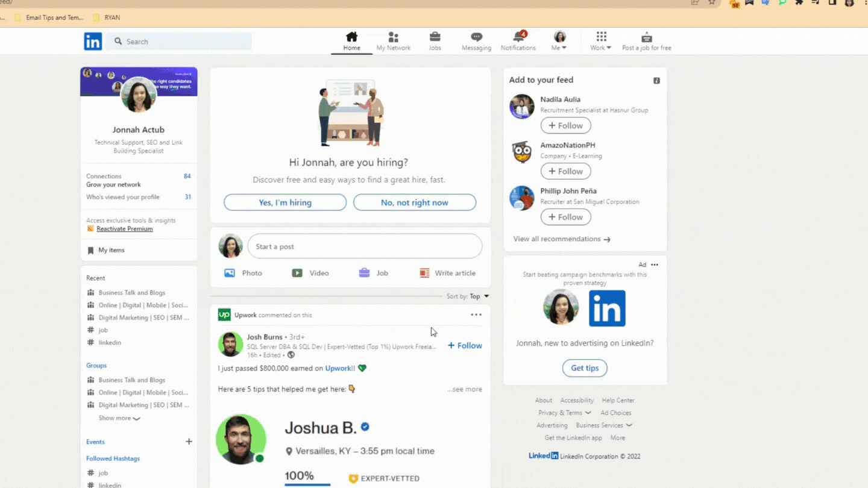Click the plus icon next to Events
Viewport: 868px width, 488px height.
click(189, 442)
